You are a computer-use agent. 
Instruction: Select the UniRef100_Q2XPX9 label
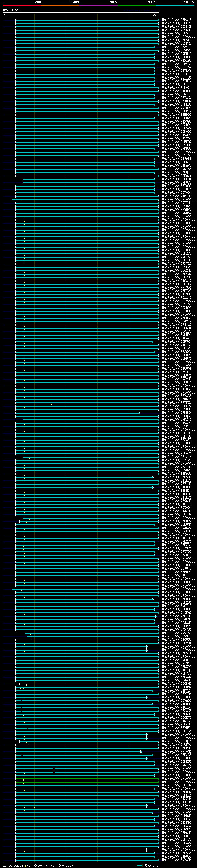pyautogui.click(x=177, y=26)
